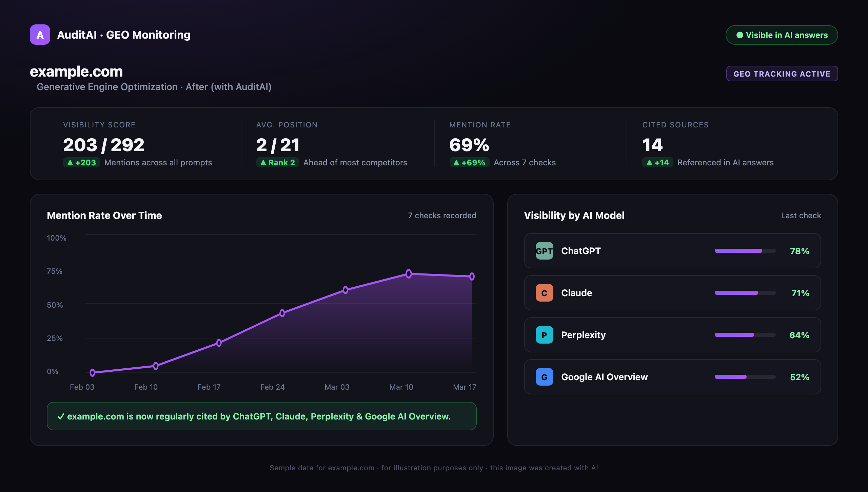868x492 pixels.
Task: Click the 75% y-axis label
Action: (x=55, y=271)
